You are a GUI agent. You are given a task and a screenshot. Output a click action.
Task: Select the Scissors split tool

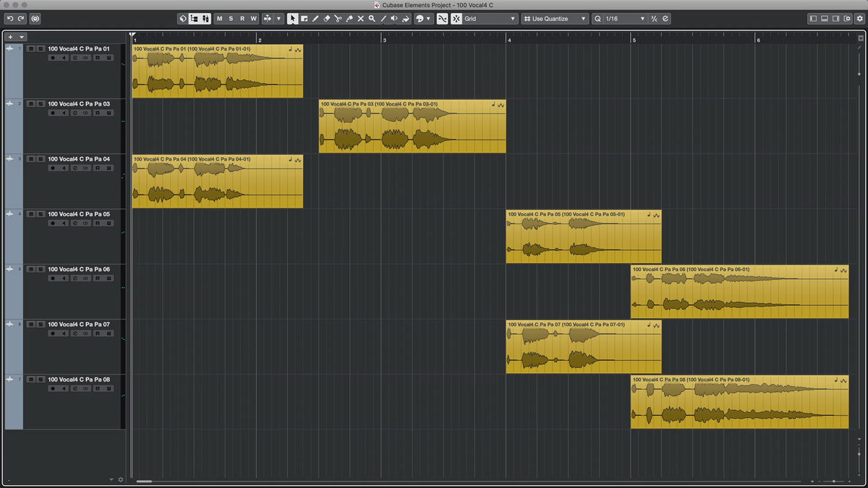[338, 19]
